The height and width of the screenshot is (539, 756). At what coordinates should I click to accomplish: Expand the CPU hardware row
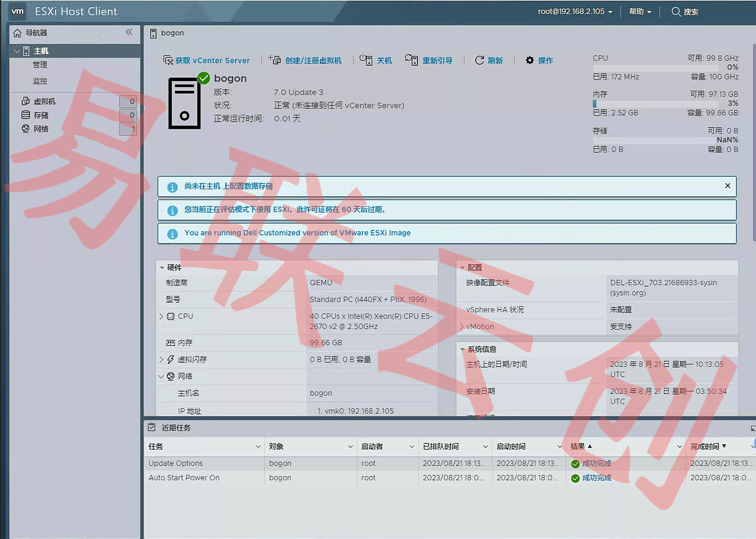coord(161,316)
